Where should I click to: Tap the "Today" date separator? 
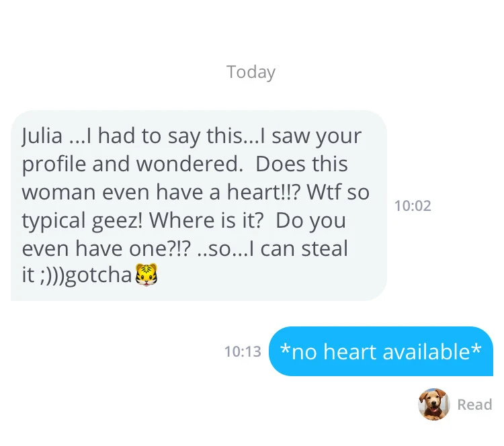pyautogui.click(x=251, y=72)
